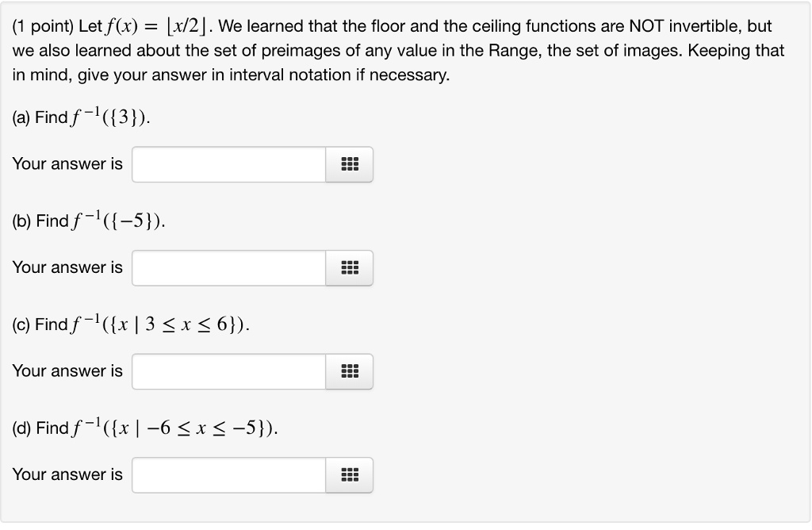Select the text box below the inequality 3 ≤ x ≤ 6
The height and width of the screenshot is (530, 812).
point(228,371)
